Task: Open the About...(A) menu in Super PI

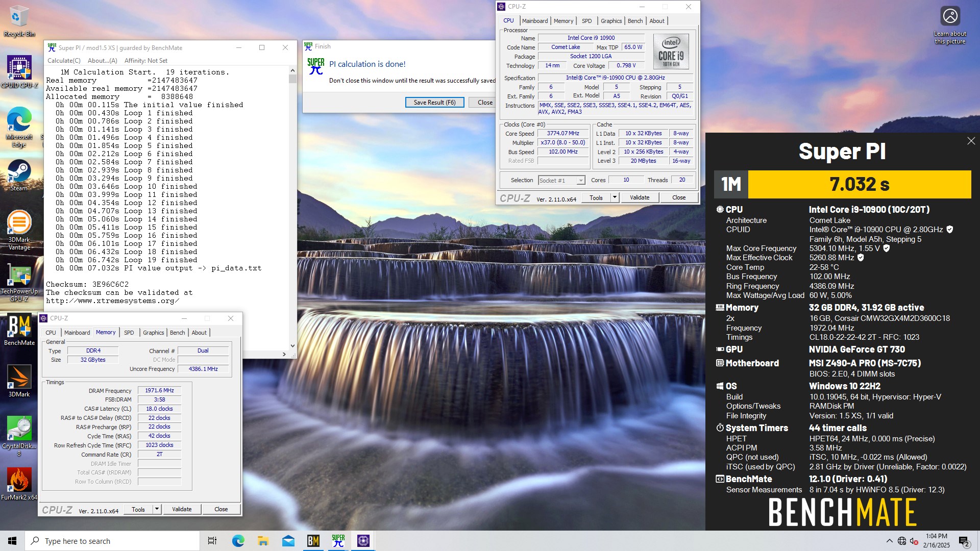Action: point(103,61)
